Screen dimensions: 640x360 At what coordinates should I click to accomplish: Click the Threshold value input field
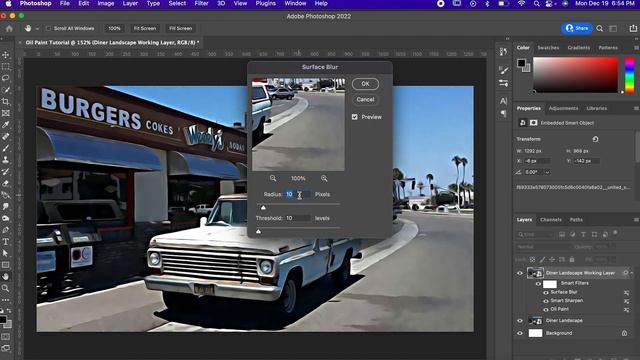298,218
